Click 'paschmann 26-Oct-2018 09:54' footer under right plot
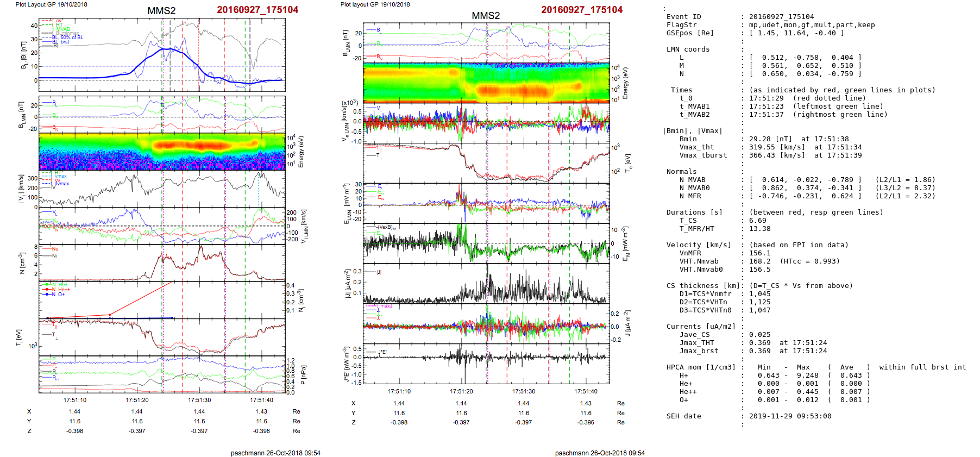 click(x=600, y=453)
